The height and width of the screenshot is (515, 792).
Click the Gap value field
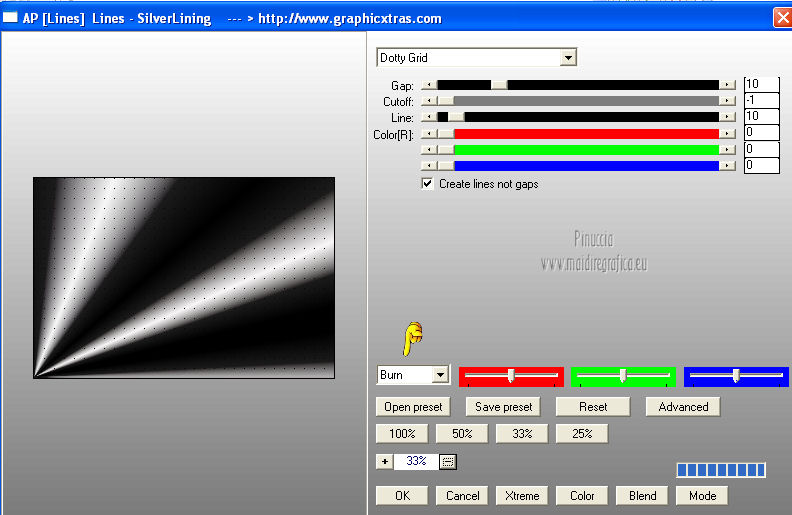coord(762,84)
